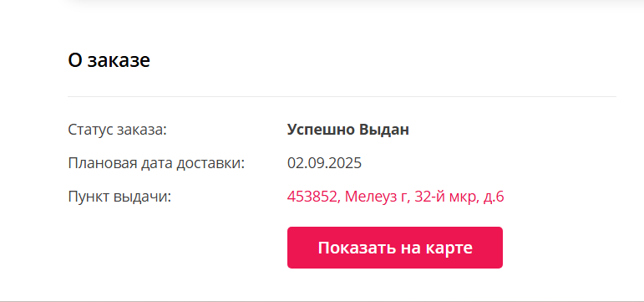Click the bold word "Выдан"
The height and width of the screenshot is (302, 644).
[x=384, y=130]
